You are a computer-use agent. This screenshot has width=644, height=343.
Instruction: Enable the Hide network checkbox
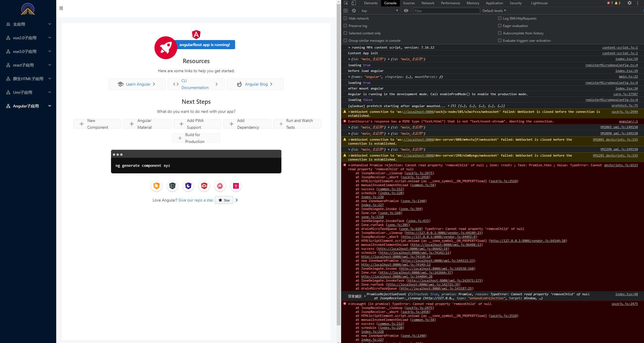point(345,18)
